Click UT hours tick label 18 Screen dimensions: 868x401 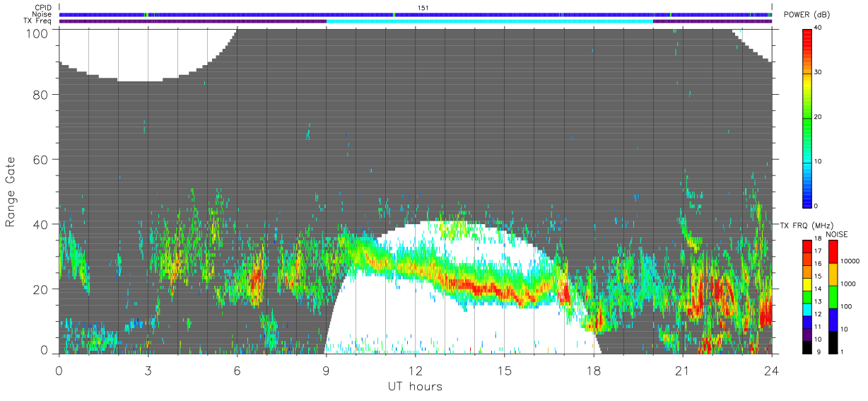[593, 371]
